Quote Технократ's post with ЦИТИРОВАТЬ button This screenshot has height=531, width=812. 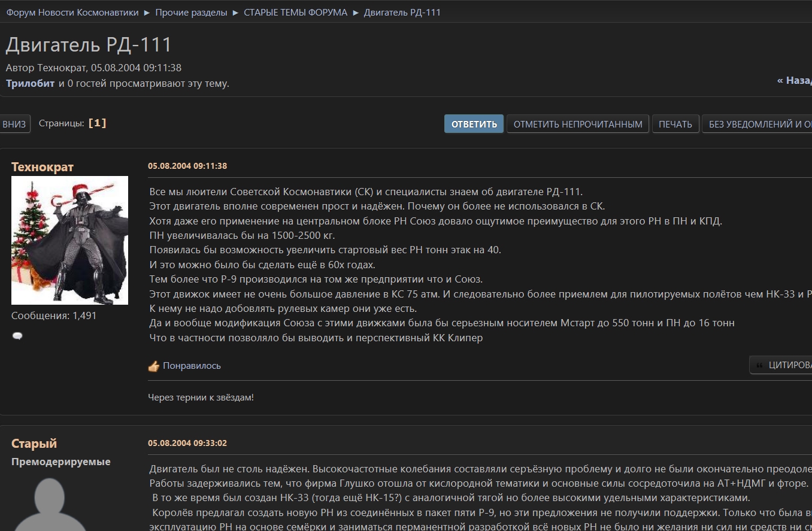(781, 365)
